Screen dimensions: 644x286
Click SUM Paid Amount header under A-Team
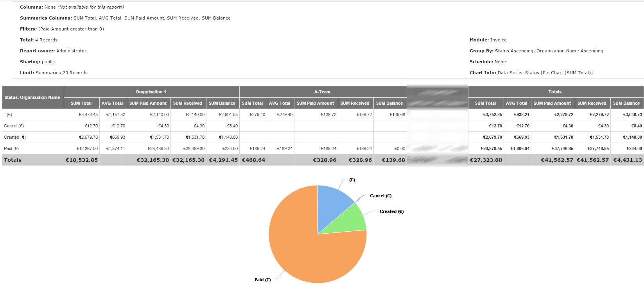click(315, 103)
